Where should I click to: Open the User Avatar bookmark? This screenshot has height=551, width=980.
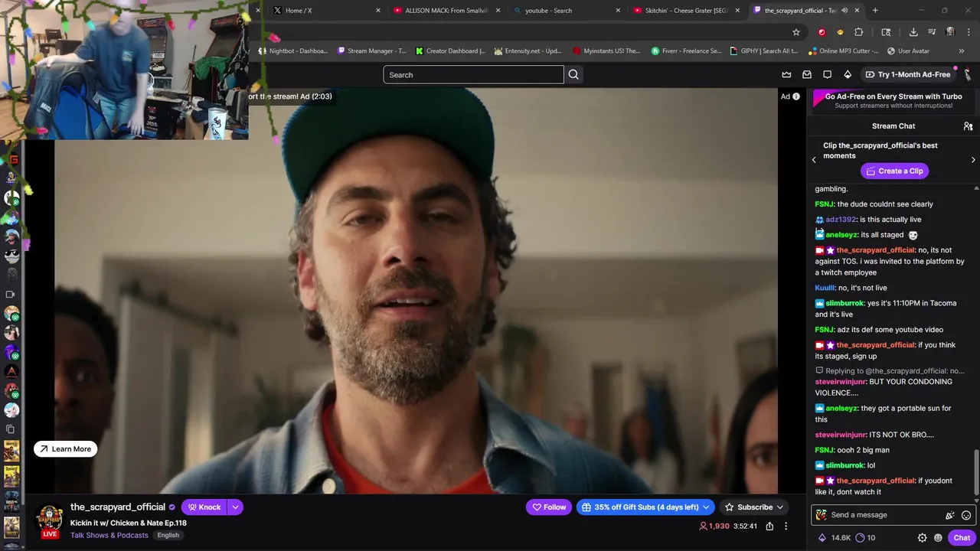(908, 51)
